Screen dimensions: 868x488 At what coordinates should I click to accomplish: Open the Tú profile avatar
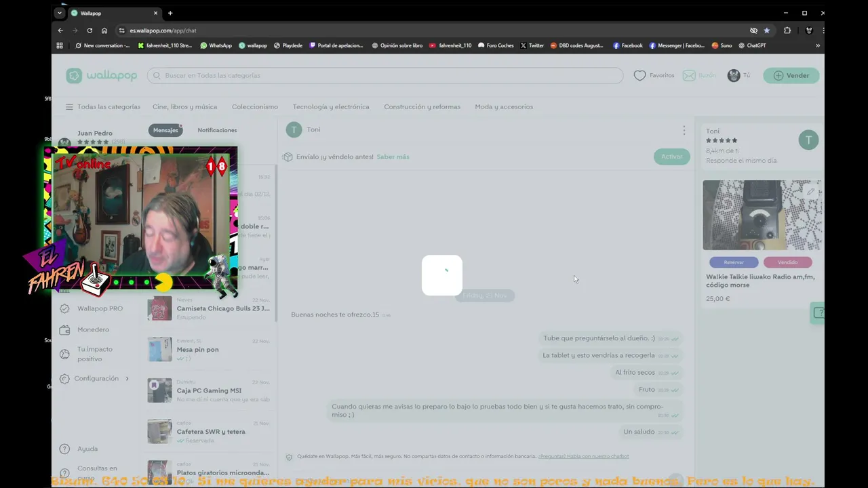pos(734,76)
